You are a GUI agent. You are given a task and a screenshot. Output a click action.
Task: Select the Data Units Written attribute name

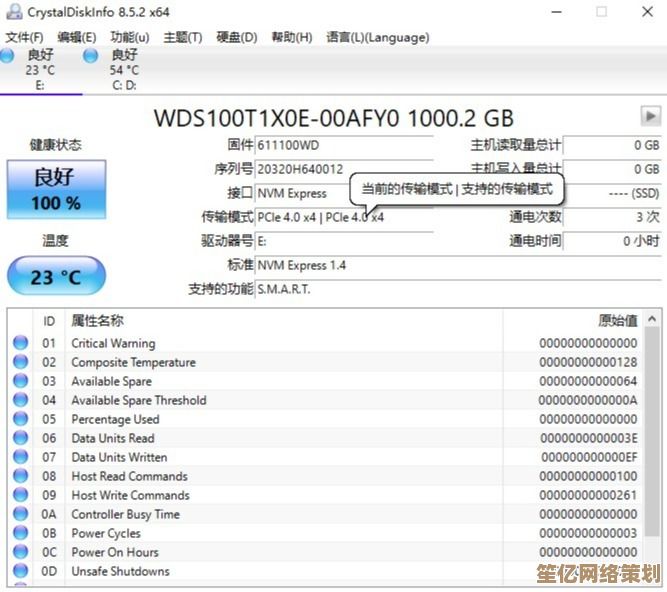119,458
